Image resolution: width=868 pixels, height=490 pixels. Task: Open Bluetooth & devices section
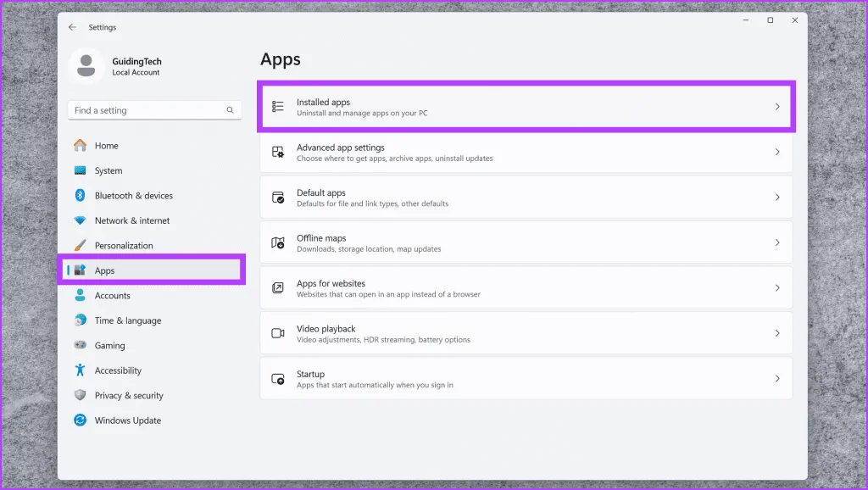tap(133, 196)
